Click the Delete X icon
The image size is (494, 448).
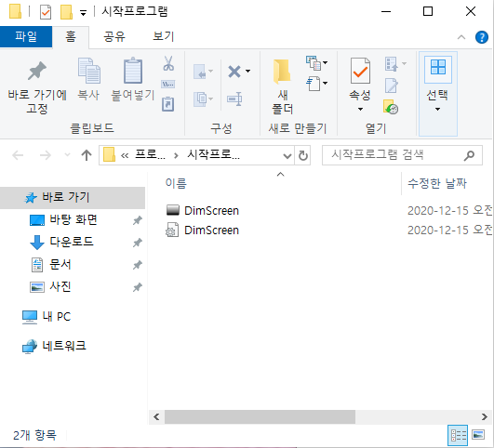(x=234, y=72)
